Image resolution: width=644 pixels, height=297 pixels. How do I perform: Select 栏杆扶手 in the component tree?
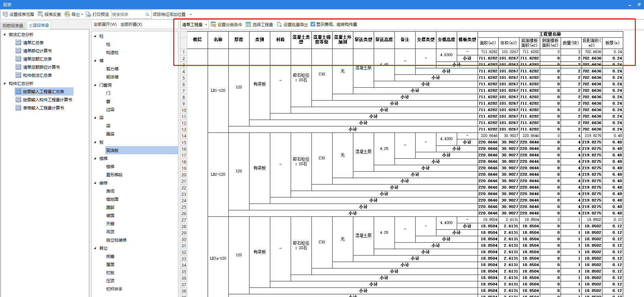point(114,289)
